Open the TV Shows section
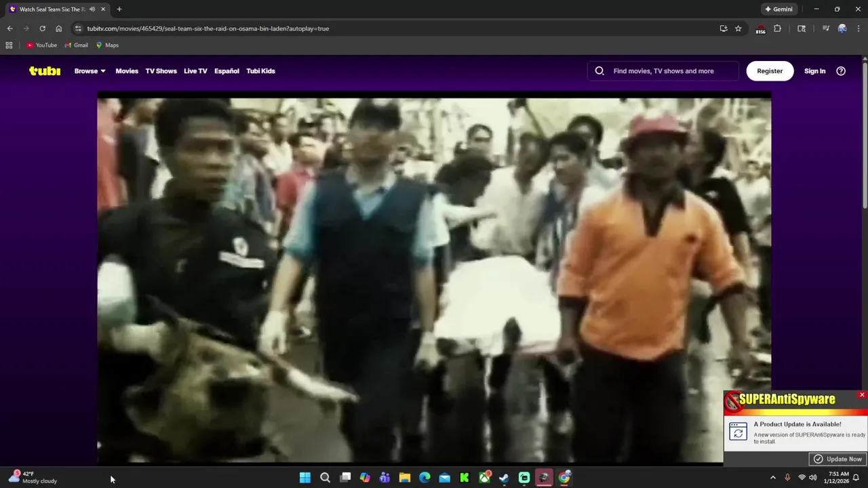Viewport: 868px width, 488px height. 161,70
